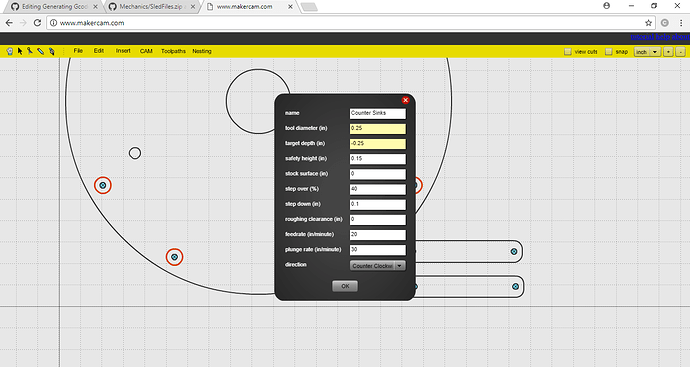This screenshot has height=367, width=690.
Task: Close the toolpath dialog with red X
Action: pyautogui.click(x=405, y=100)
